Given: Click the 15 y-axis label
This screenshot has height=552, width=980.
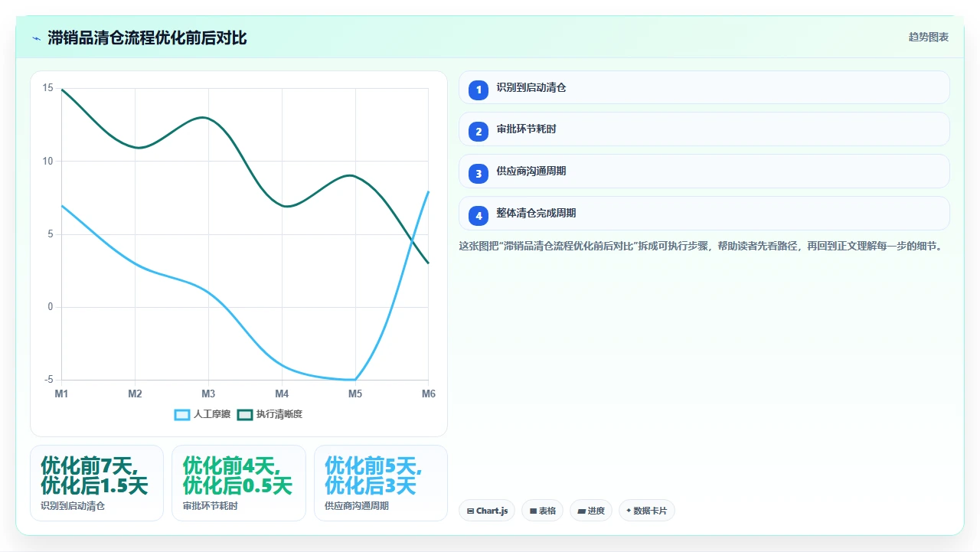Looking at the screenshot, I should [x=48, y=88].
